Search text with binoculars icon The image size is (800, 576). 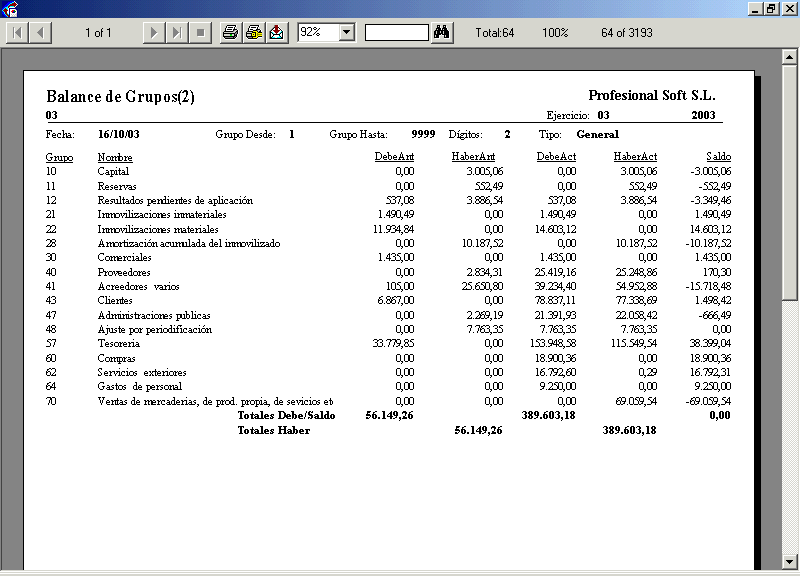443,33
